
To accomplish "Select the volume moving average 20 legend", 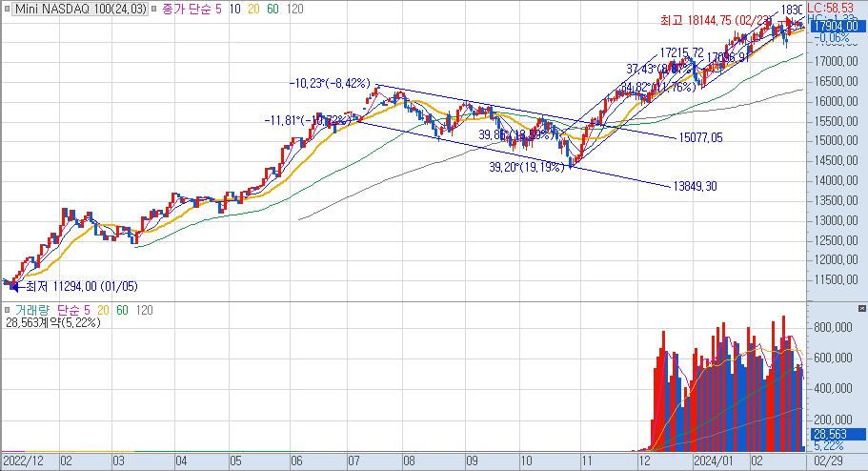I will [x=103, y=310].
